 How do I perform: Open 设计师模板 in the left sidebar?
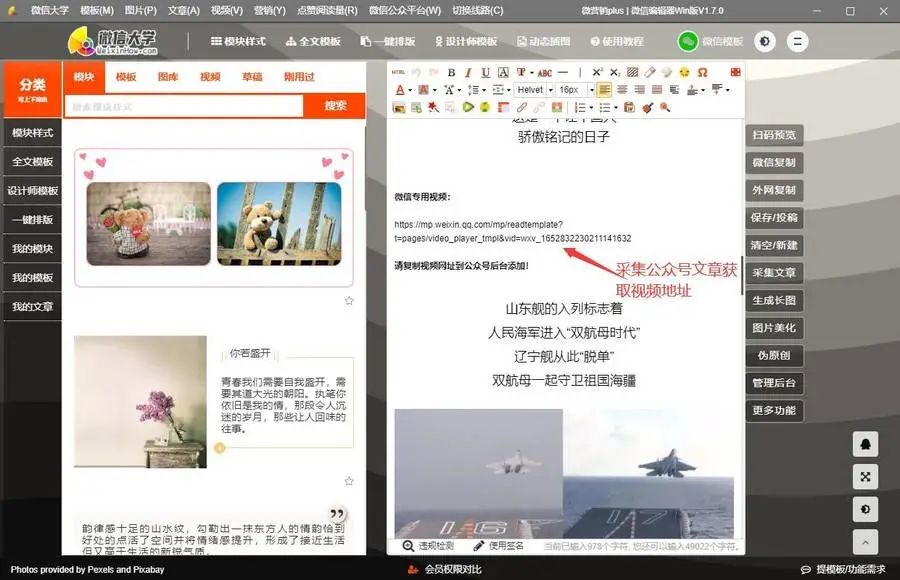click(33, 191)
